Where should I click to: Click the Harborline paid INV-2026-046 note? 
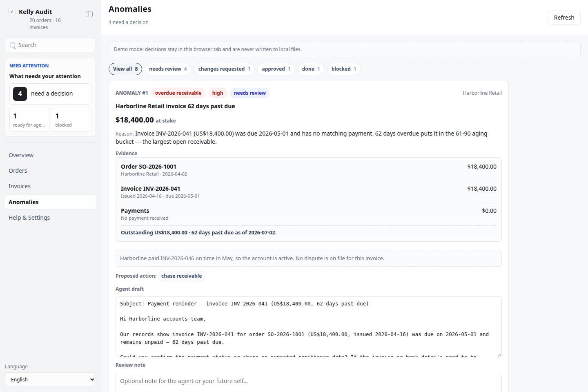[309, 258]
